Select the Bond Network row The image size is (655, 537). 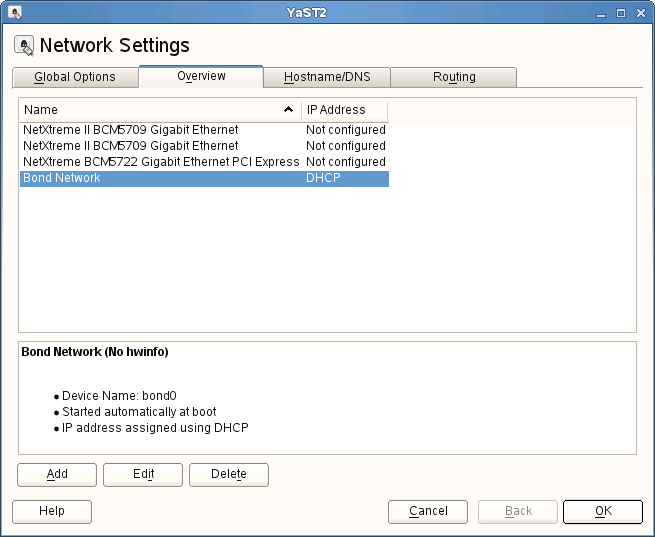pos(204,178)
